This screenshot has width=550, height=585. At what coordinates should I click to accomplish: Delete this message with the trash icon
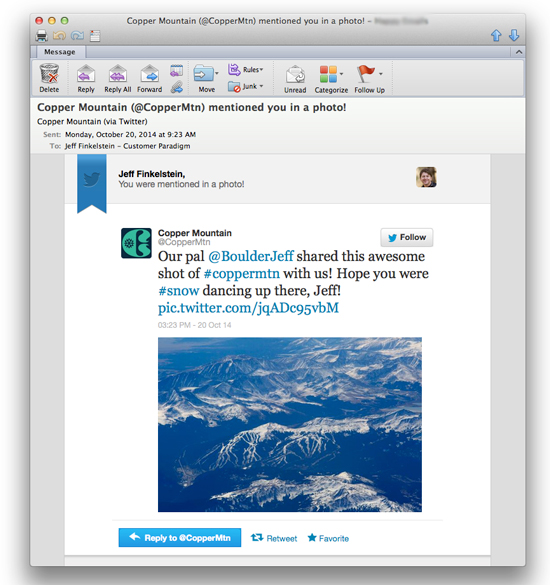point(49,73)
